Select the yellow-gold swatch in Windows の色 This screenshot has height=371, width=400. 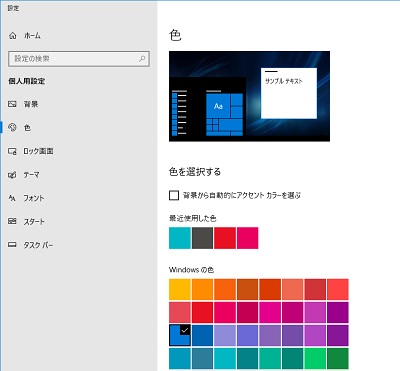point(180,289)
